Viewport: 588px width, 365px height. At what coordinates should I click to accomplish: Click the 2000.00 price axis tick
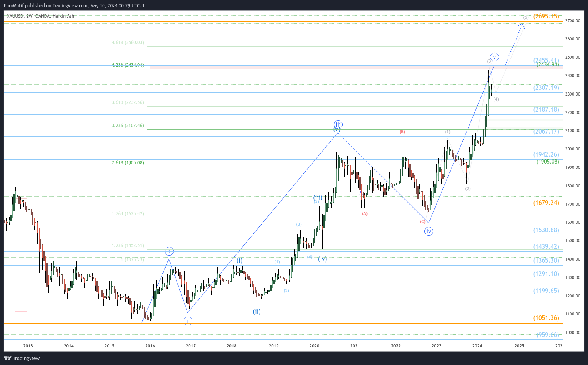[573, 149]
